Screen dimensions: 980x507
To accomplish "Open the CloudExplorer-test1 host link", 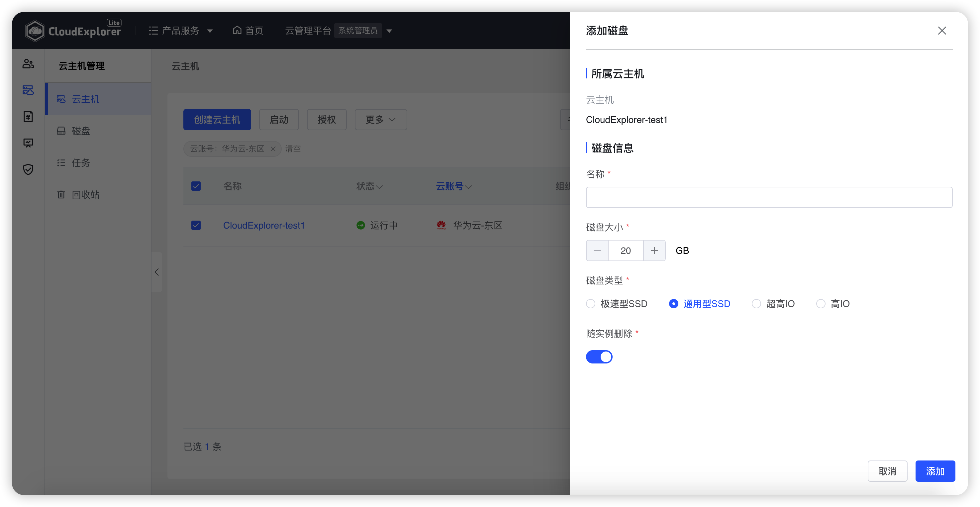I will (264, 225).
